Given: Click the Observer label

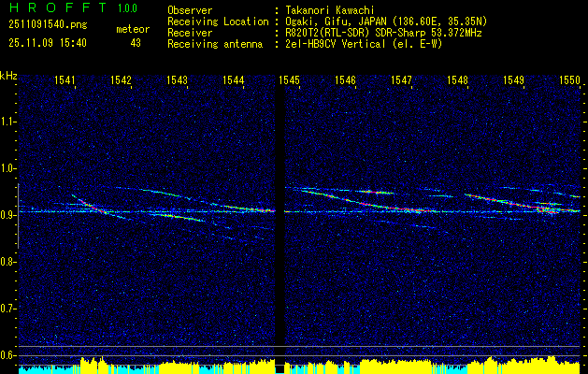Looking at the screenshot, I should [x=190, y=10].
